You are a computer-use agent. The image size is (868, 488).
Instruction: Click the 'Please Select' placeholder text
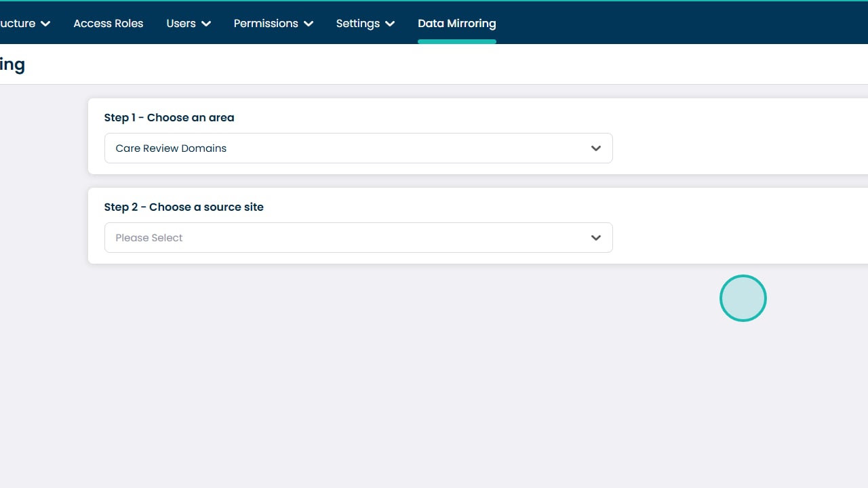pos(149,238)
